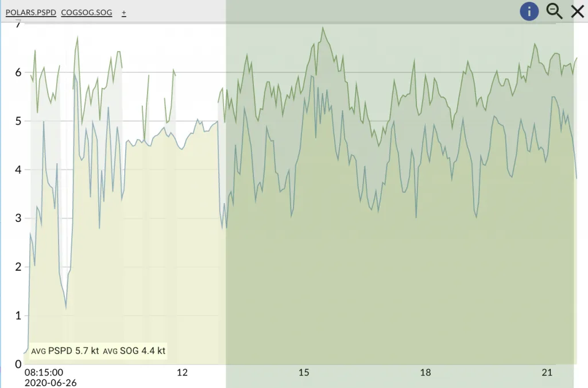Click the 08:15:00 start time label
588x388 pixels.
tap(44, 372)
